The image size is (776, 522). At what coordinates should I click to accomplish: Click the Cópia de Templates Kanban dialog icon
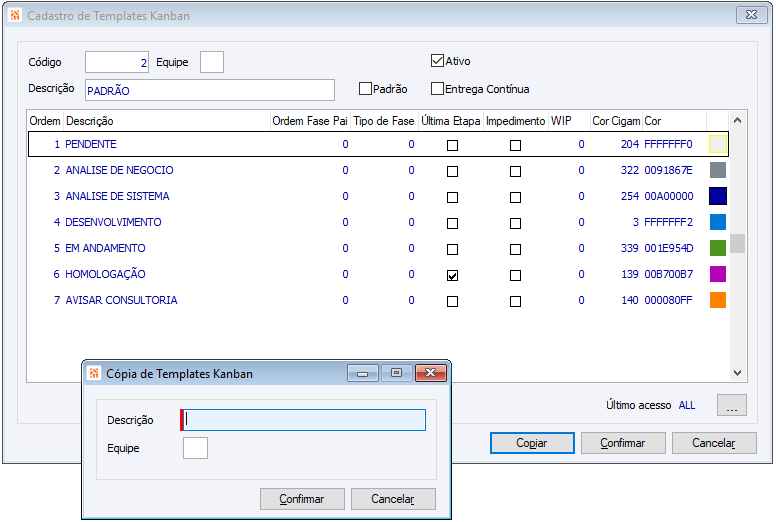point(94,373)
